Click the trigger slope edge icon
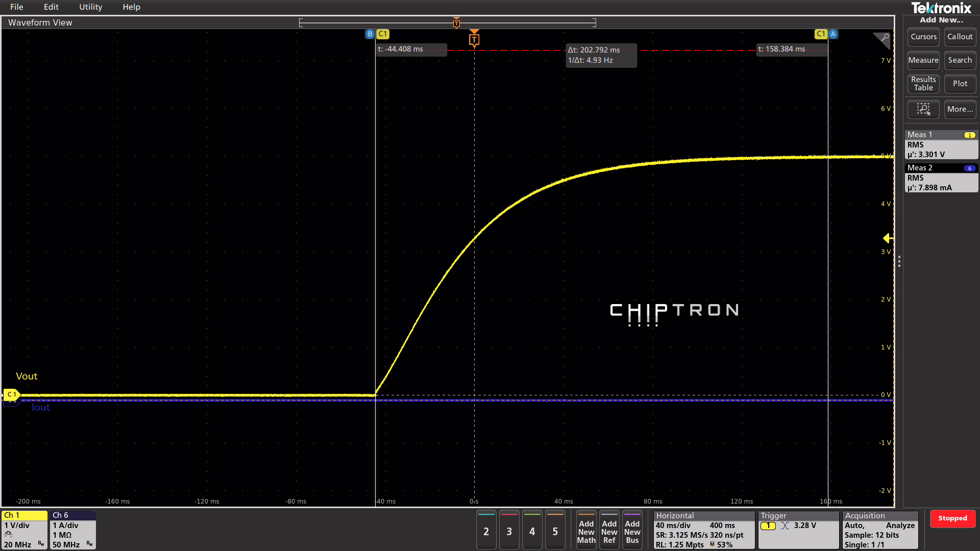Screen dimensions: 980x551 coord(785,525)
